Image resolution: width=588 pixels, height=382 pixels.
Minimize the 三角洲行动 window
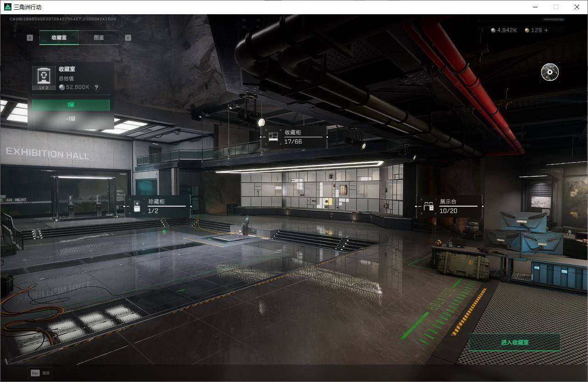pyautogui.click(x=535, y=7)
